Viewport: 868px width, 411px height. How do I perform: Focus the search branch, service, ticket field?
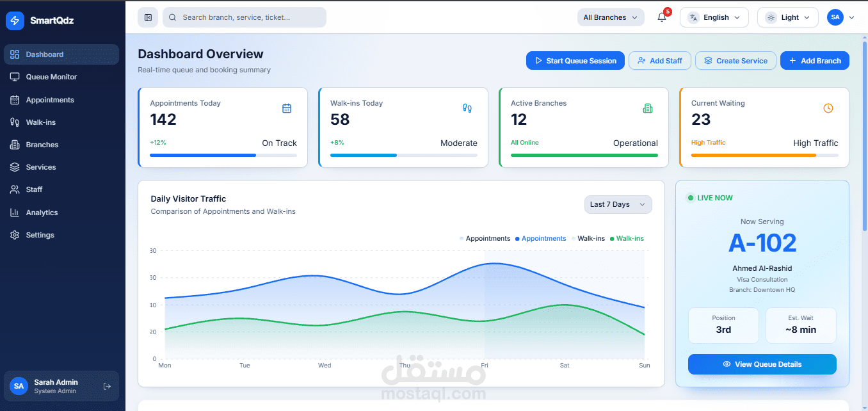pos(245,17)
